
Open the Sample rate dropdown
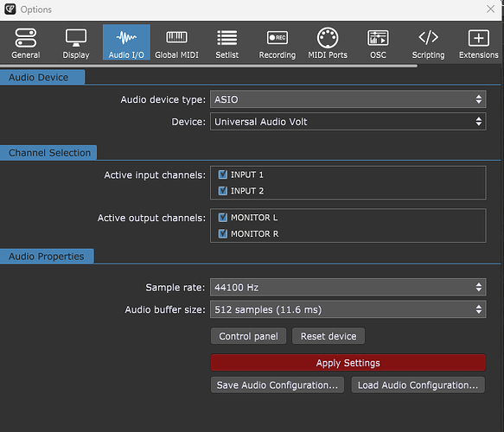tap(348, 287)
